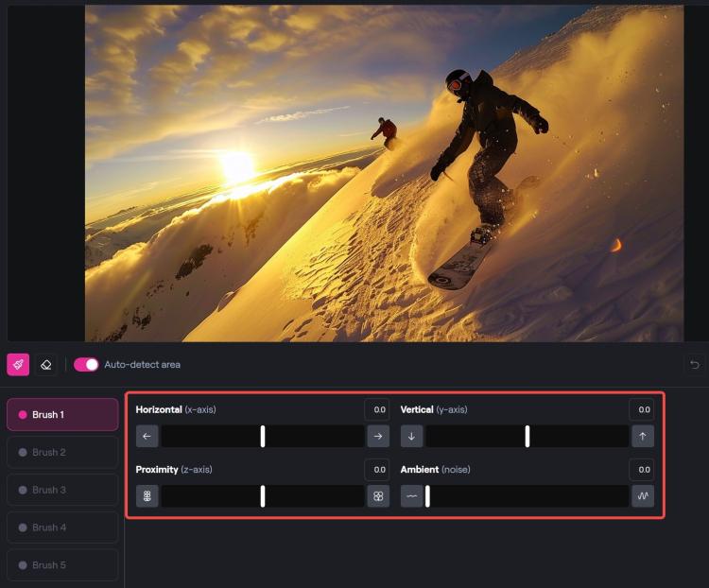Click the Horizontal left arrow button

pos(147,436)
